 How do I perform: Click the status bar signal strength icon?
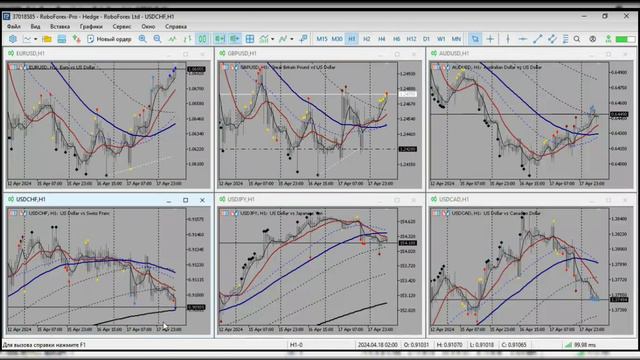point(568,345)
